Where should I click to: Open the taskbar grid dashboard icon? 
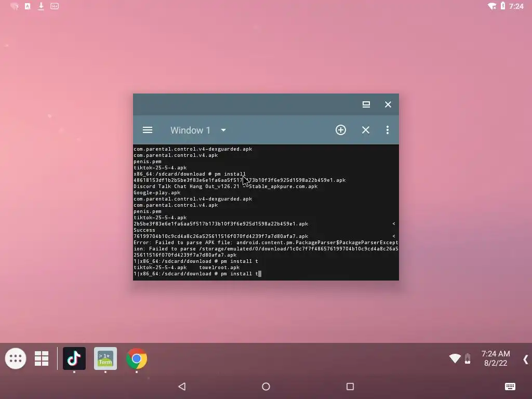click(x=42, y=358)
